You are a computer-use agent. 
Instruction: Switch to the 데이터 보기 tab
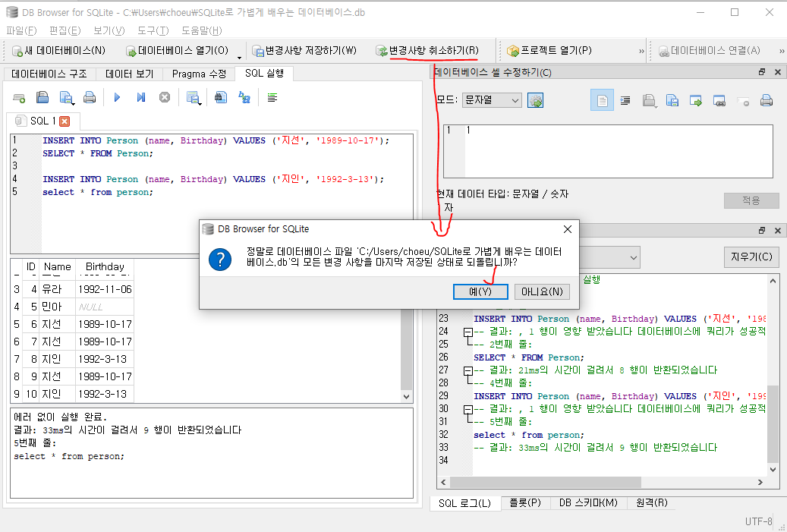(x=130, y=74)
